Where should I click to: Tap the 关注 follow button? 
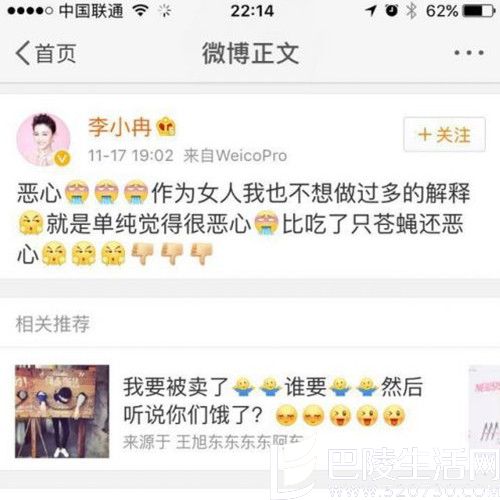pyautogui.click(x=444, y=135)
